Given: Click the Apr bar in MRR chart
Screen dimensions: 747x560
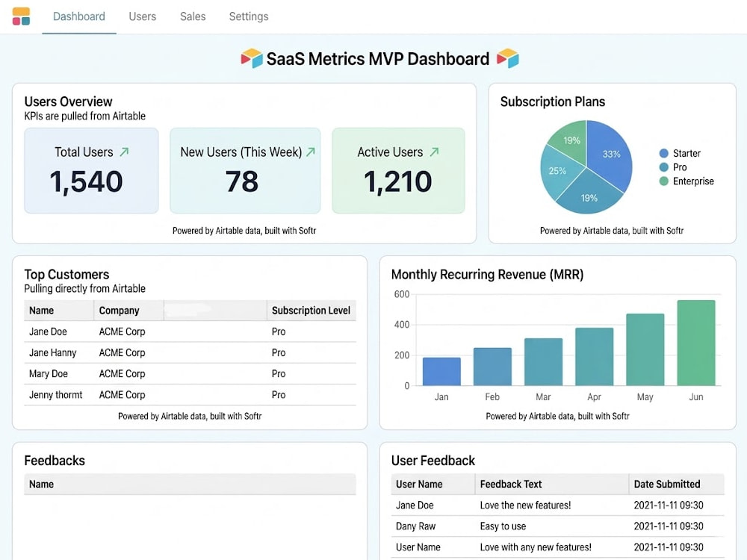Looking at the screenshot, I should pos(595,357).
